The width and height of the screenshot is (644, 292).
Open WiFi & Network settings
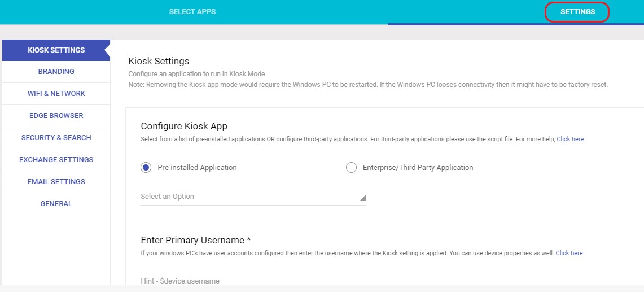[56, 94]
